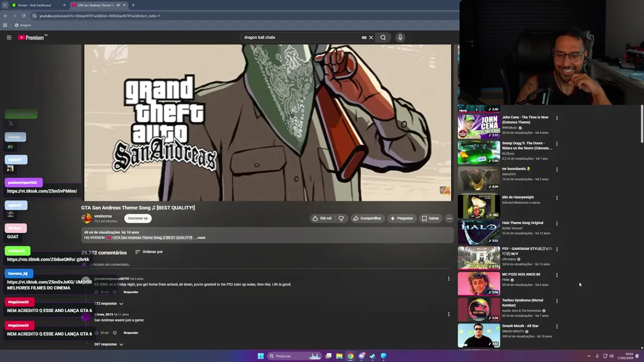The height and width of the screenshot is (362, 644).
Task: Open options for the Iowa_9674 comment
Action: tap(449, 315)
